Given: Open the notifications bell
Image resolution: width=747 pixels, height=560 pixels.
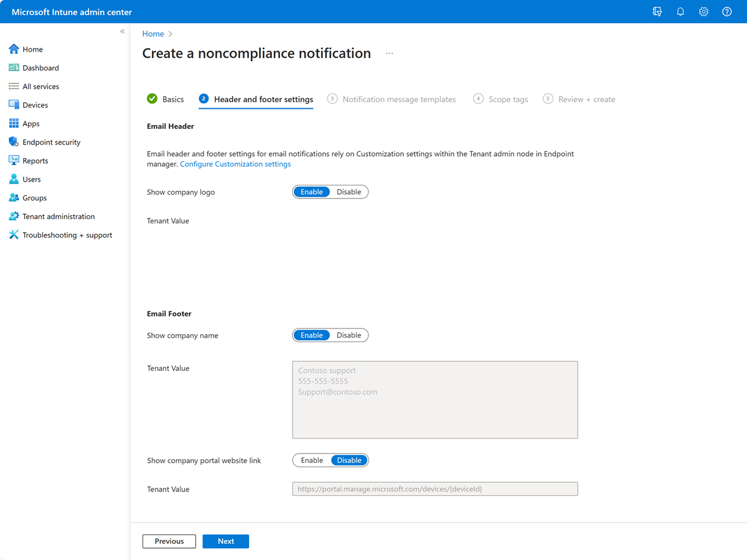Looking at the screenshot, I should [680, 11].
